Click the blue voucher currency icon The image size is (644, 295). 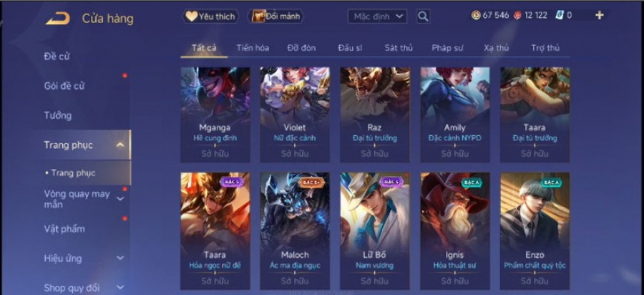(x=559, y=15)
